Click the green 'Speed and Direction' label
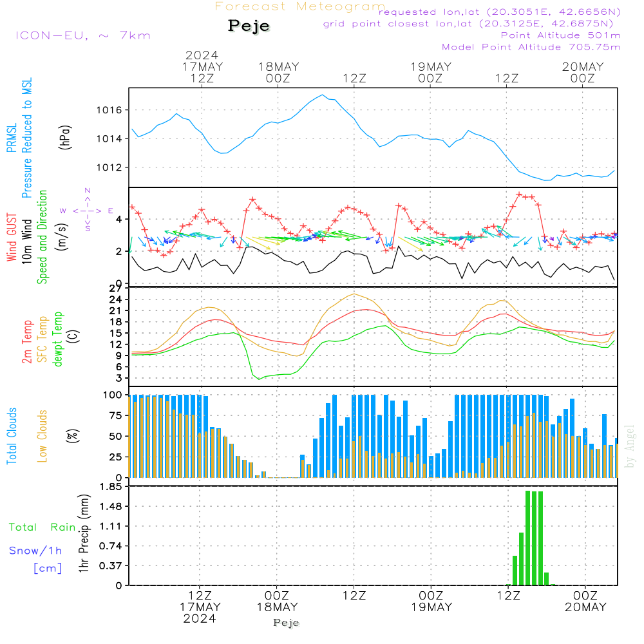 pos(42,237)
